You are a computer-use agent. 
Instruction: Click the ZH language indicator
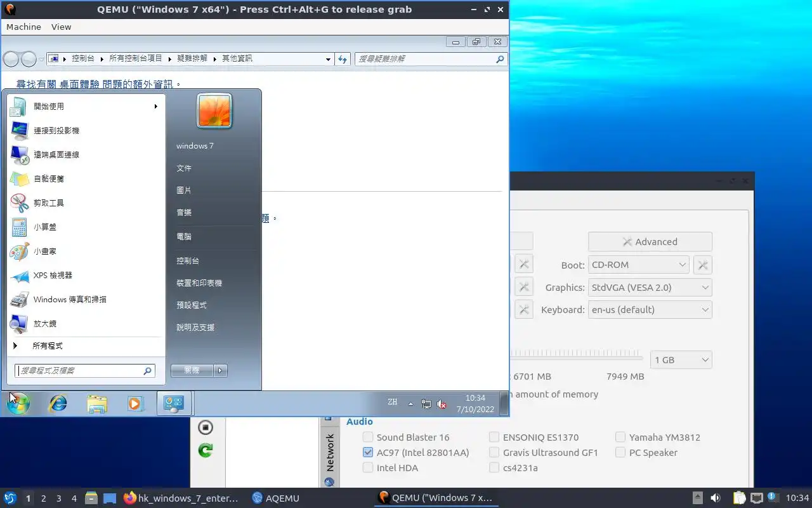pos(393,402)
